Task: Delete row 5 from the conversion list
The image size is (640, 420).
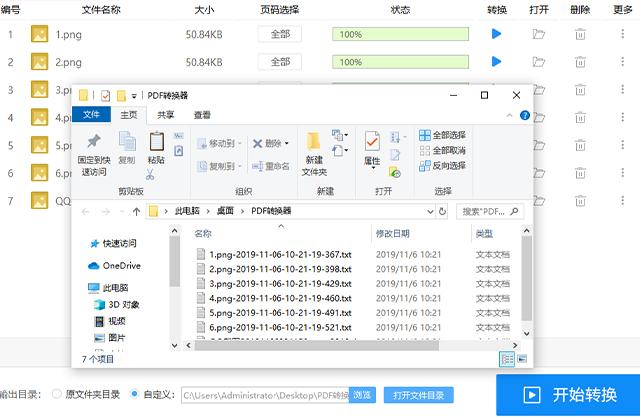Action: [x=580, y=145]
